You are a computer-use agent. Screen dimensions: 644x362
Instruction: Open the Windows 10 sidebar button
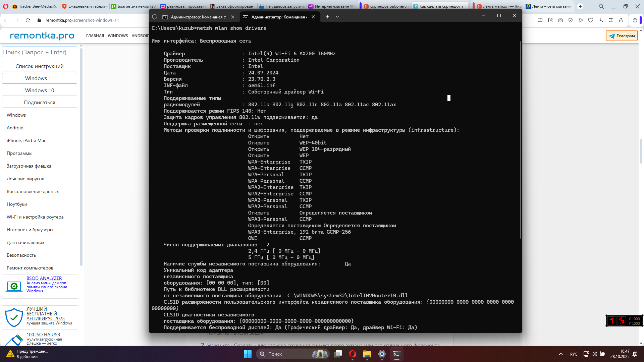coord(40,90)
